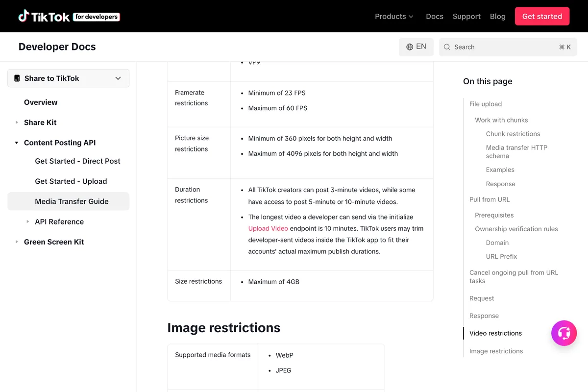Jump to Response below Request

click(x=484, y=316)
